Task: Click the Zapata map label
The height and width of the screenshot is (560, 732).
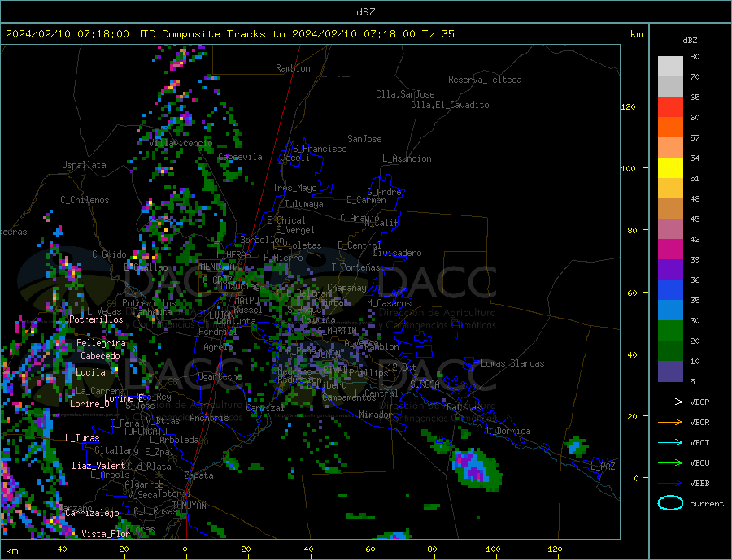Action: 199,476
